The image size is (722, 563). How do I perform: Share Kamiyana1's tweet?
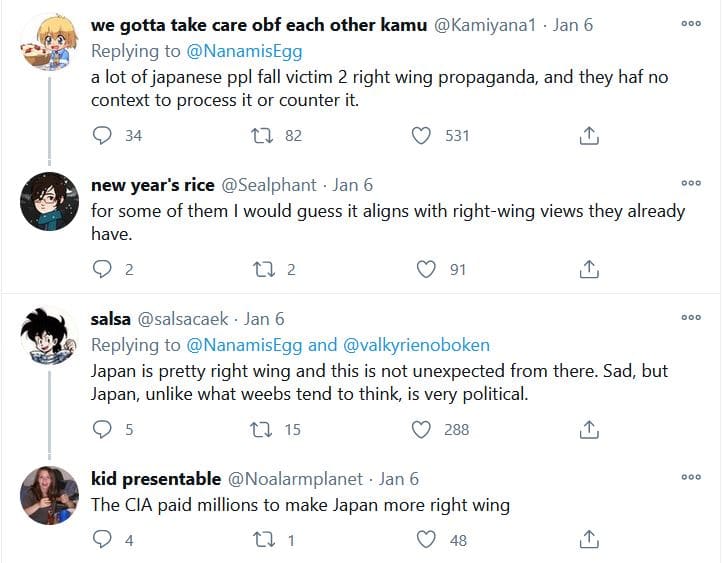(x=589, y=135)
